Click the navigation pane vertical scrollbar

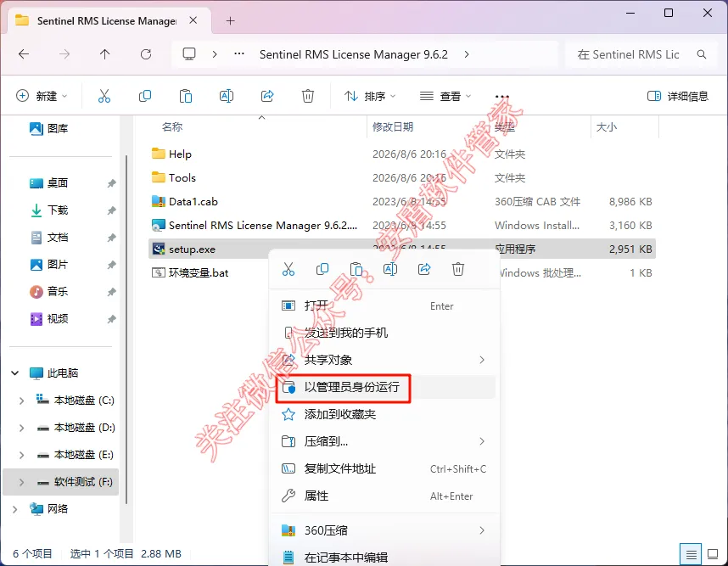(126, 329)
